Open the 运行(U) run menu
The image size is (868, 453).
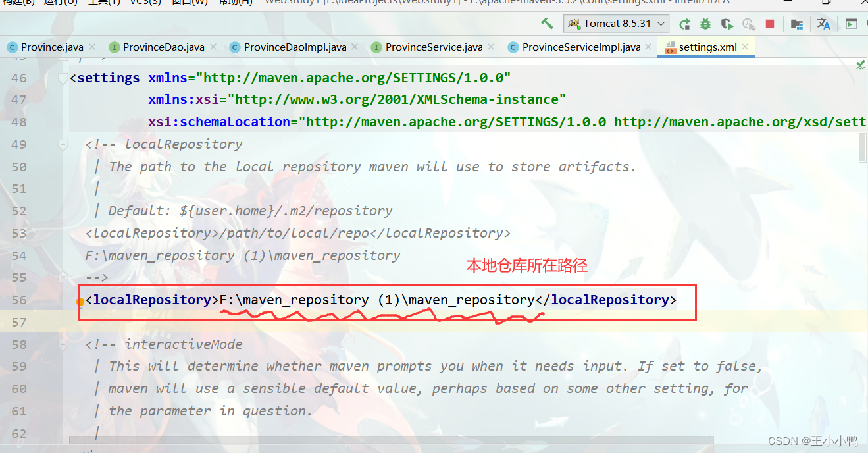61,3
